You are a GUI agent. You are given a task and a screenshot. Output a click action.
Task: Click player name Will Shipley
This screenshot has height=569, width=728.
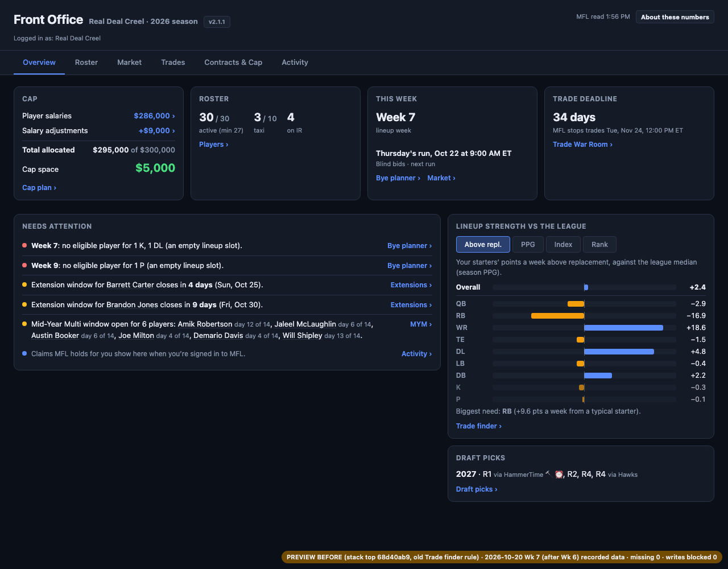point(303,335)
